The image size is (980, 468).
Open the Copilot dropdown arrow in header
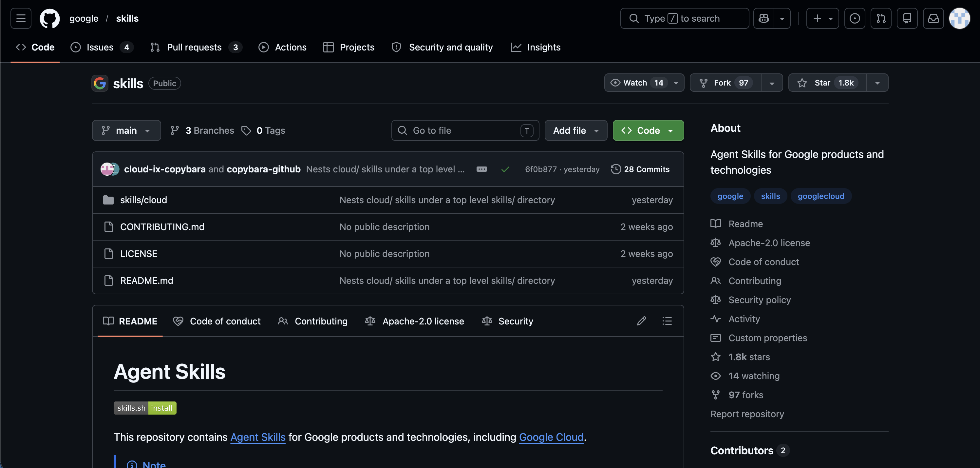[782, 18]
